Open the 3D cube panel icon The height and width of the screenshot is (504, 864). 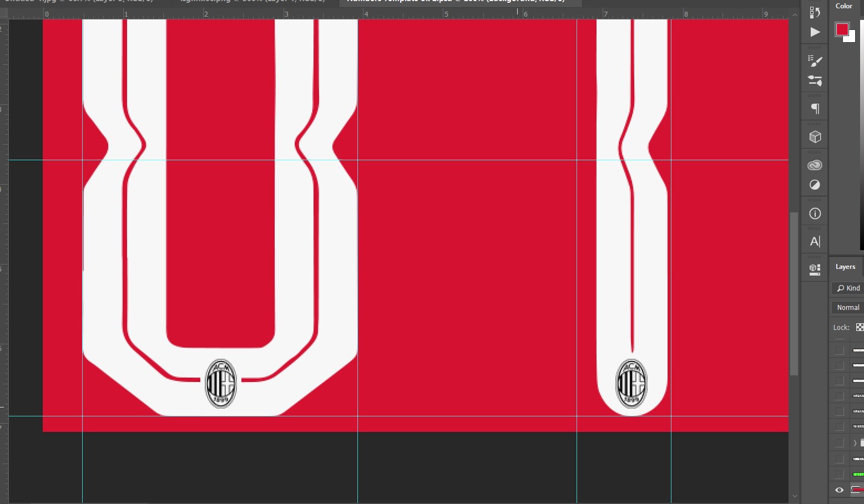815,137
